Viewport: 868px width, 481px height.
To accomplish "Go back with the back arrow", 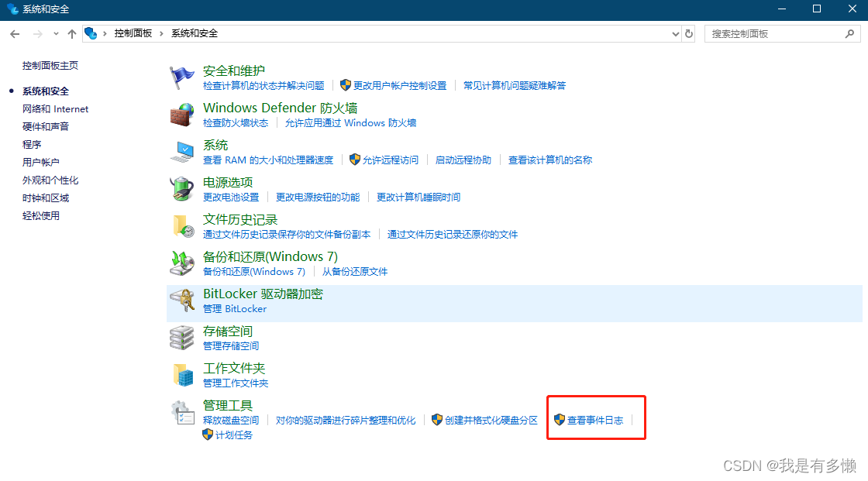I will [x=15, y=34].
